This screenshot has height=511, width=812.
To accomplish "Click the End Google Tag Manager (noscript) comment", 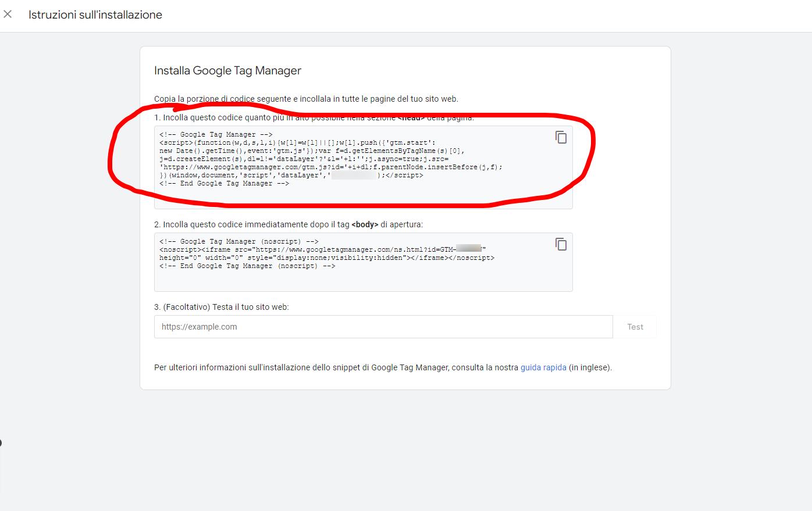I will pos(247,266).
